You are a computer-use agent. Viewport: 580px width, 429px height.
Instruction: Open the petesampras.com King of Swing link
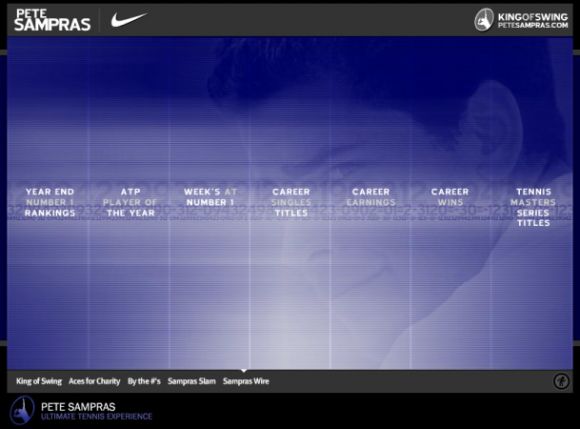533,21
